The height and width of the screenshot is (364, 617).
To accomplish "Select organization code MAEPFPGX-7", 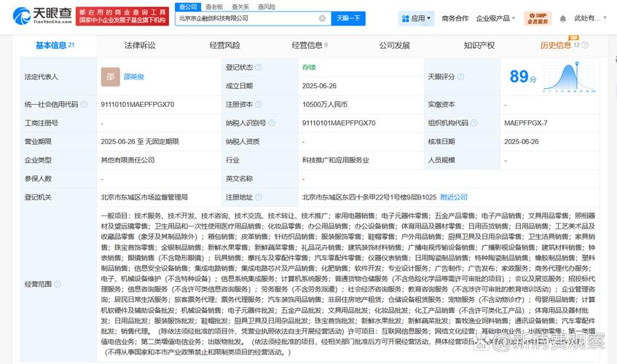I will (x=526, y=123).
